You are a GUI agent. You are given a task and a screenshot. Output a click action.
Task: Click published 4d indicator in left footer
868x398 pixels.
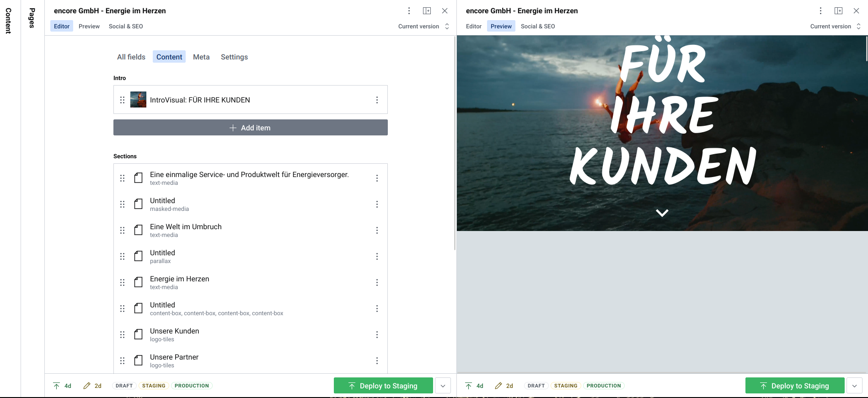tap(62, 386)
